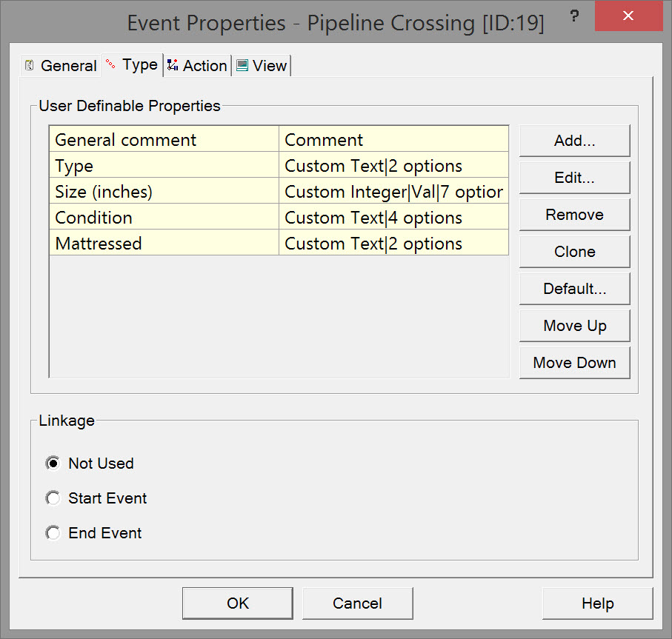Clone the selected property
Image resolution: width=672 pixels, height=639 pixels.
[x=574, y=252]
